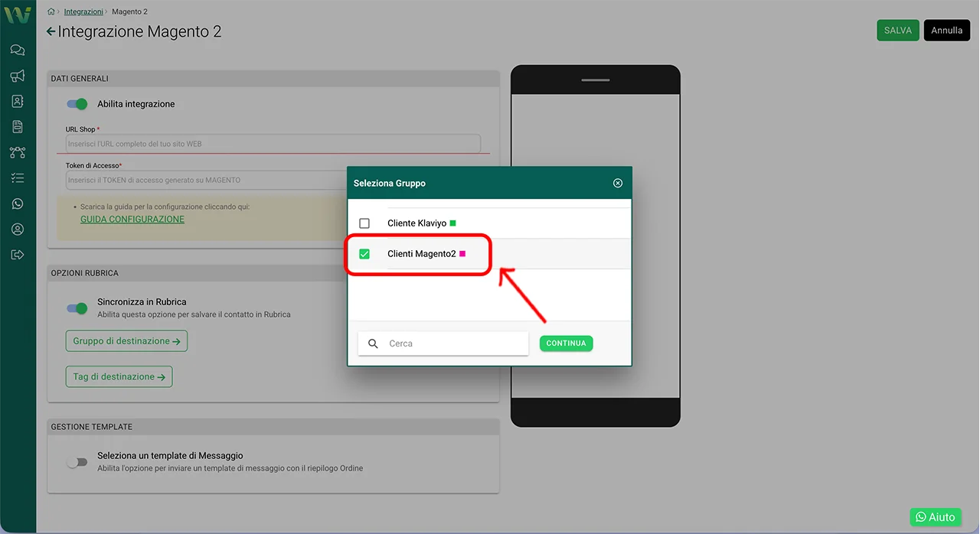Close the Seleziona Gruppo dialog
Viewport: 980px width, 534px height.
pos(618,183)
